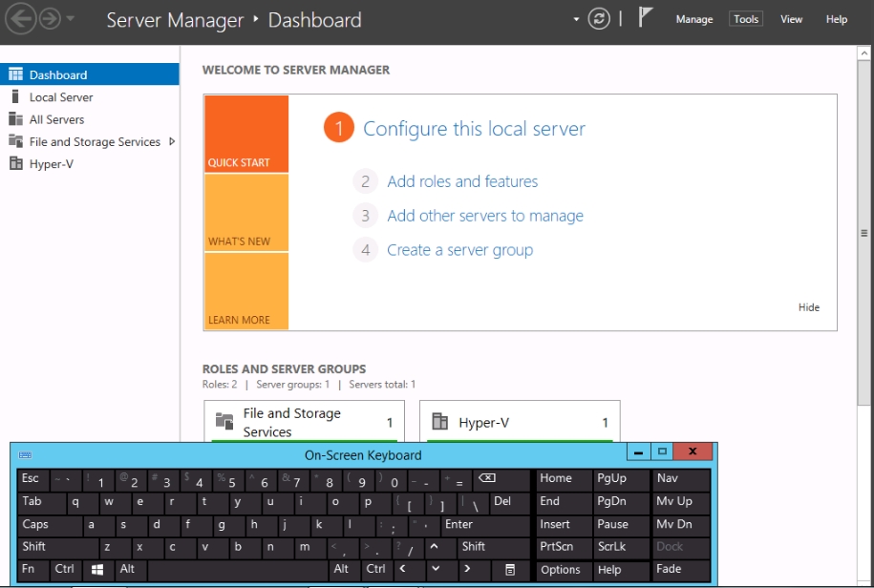
Task: Open the Hyper-V role tile
Action: pyautogui.click(x=520, y=422)
